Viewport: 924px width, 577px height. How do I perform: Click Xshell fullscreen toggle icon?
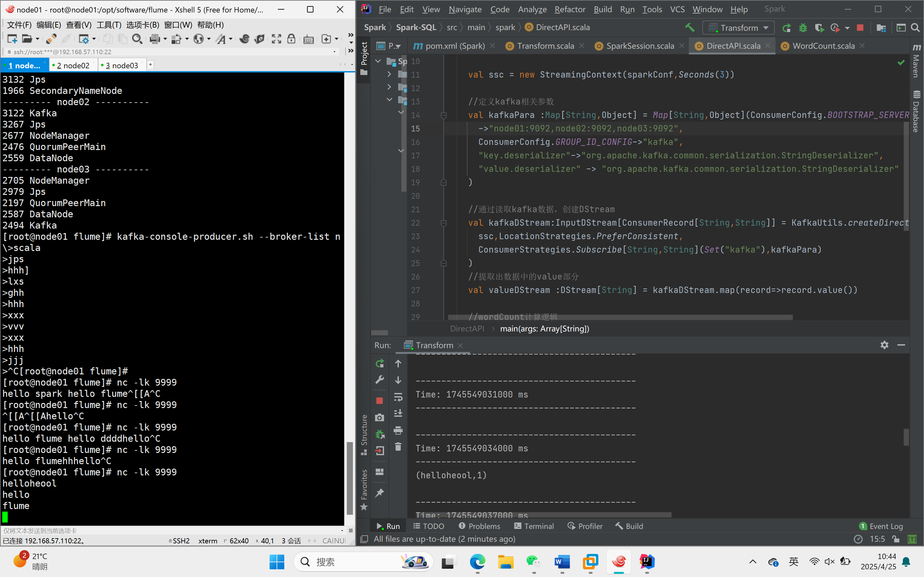coord(276,39)
